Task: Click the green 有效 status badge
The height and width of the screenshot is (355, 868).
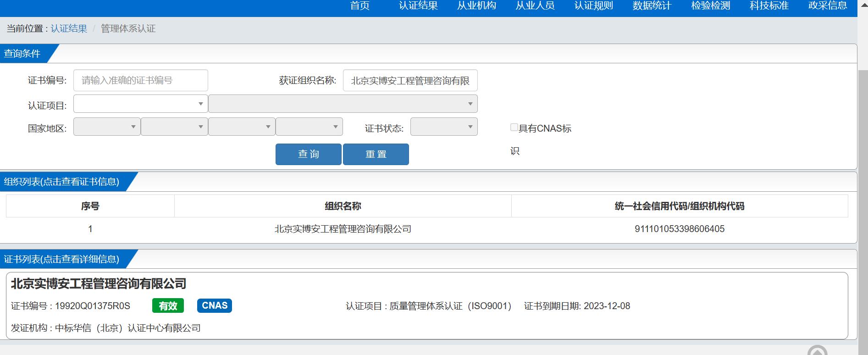Action: 168,306
